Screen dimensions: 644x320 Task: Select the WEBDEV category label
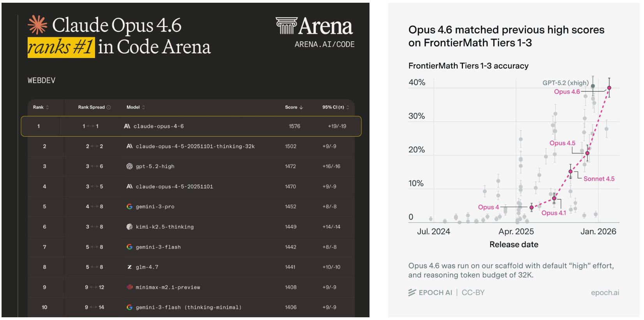click(x=41, y=81)
